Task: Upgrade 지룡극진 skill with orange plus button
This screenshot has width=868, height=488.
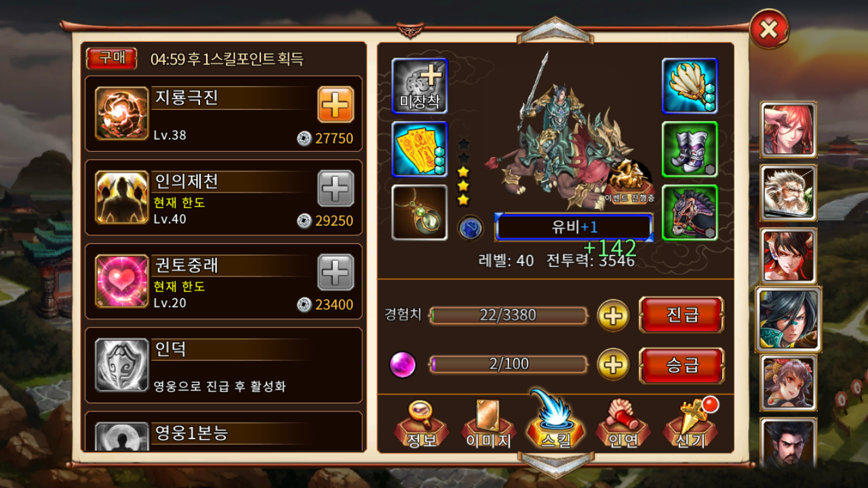Action: click(x=336, y=104)
